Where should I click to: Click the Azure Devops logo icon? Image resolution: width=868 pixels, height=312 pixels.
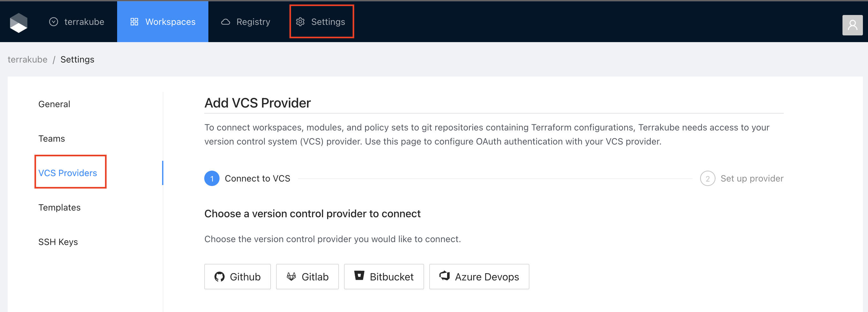coord(445,276)
